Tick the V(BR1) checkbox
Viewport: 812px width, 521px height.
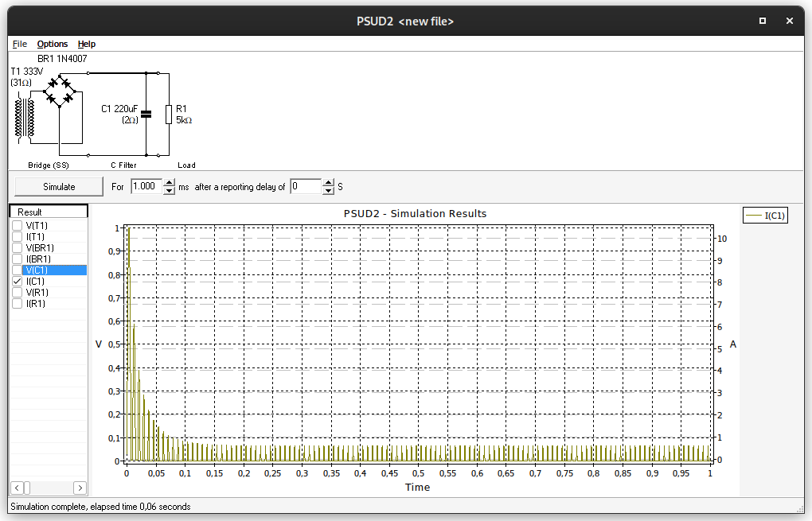tap(18, 248)
